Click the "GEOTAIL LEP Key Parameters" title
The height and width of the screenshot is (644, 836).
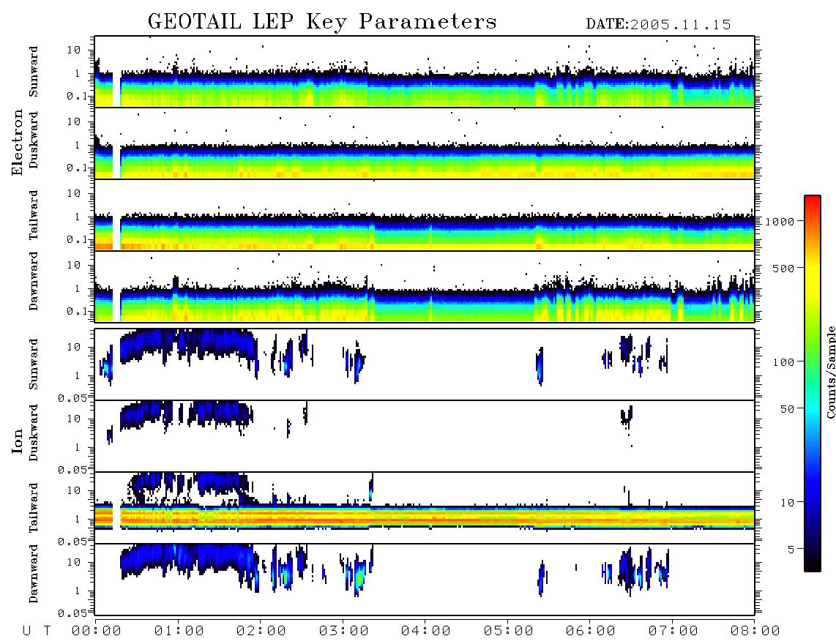point(322,22)
